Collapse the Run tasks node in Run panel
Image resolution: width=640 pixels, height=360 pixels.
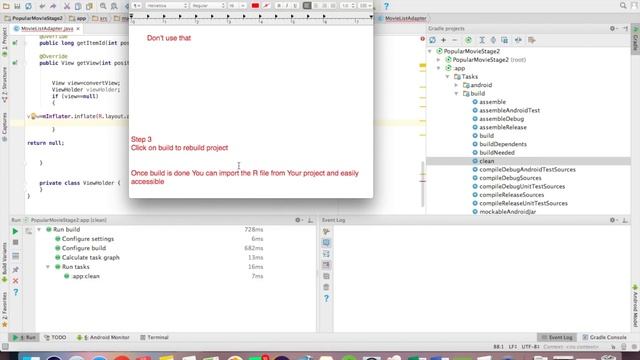pyautogui.click(x=48, y=267)
